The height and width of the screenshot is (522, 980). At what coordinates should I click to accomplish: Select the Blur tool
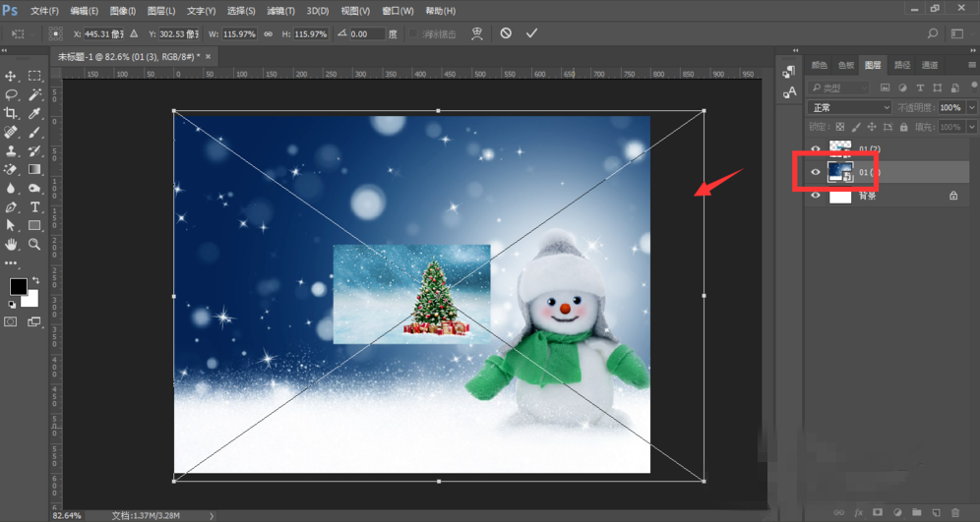point(11,188)
